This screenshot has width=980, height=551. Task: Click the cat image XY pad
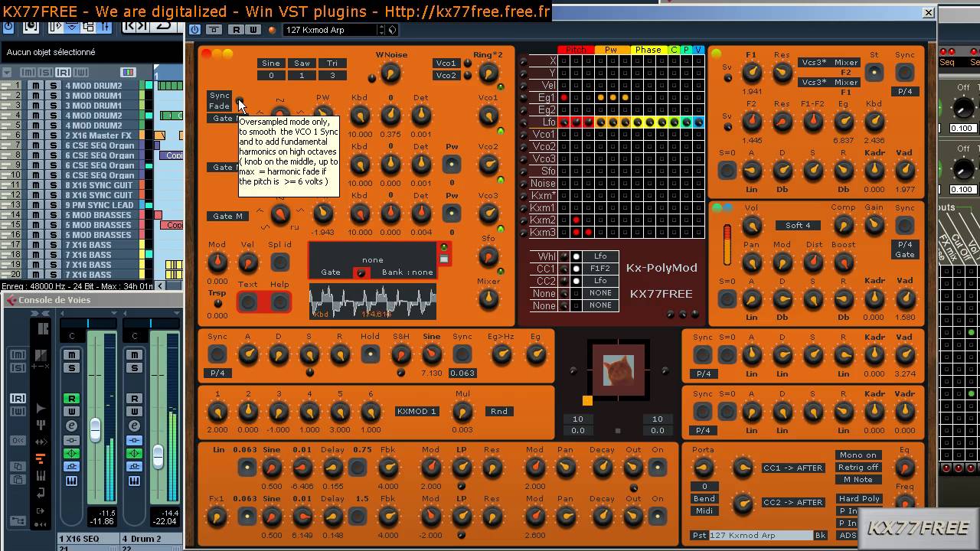tap(619, 370)
